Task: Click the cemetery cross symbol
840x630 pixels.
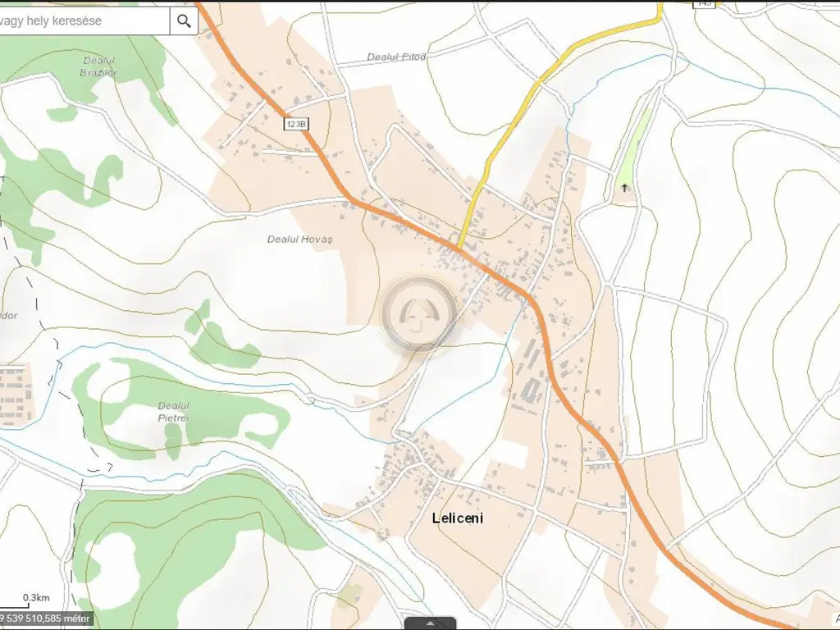Action: [624, 188]
